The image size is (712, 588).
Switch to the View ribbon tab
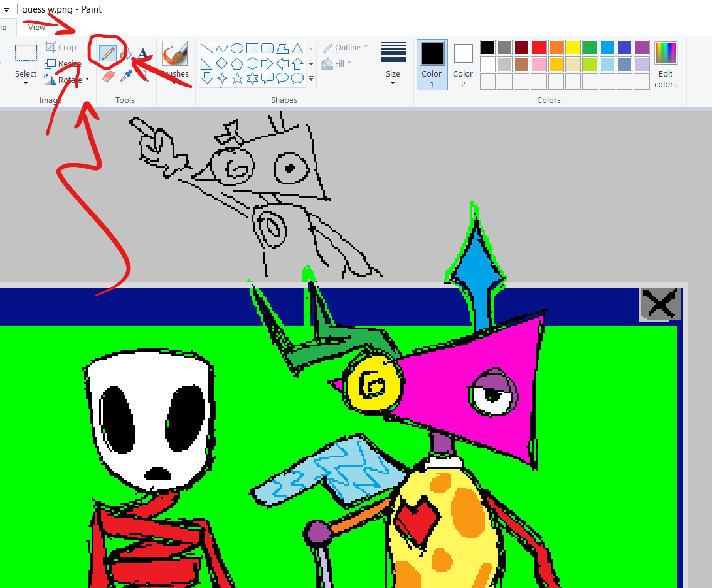(x=36, y=27)
